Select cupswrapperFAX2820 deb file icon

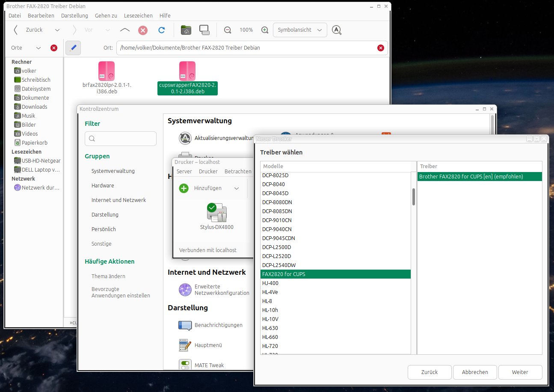coord(187,71)
